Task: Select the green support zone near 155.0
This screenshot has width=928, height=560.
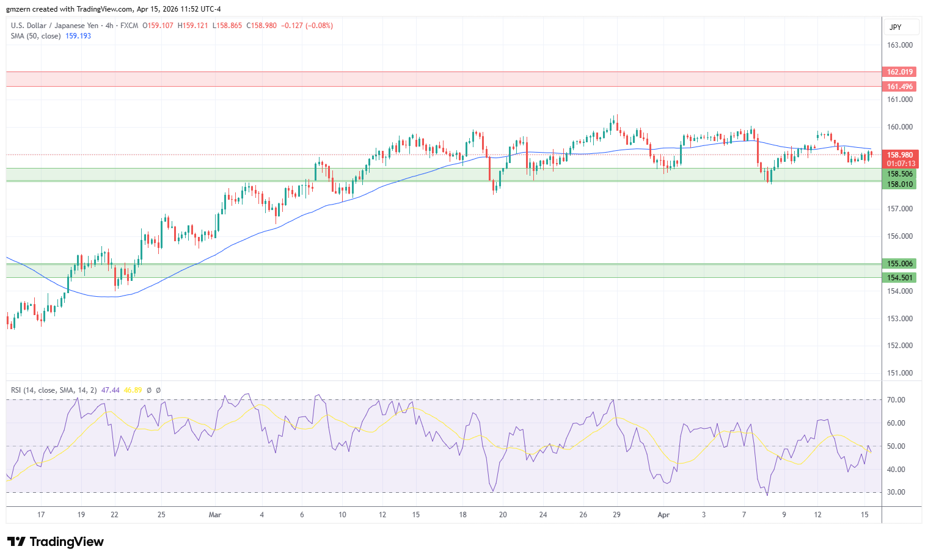Action: coord(444,271)
